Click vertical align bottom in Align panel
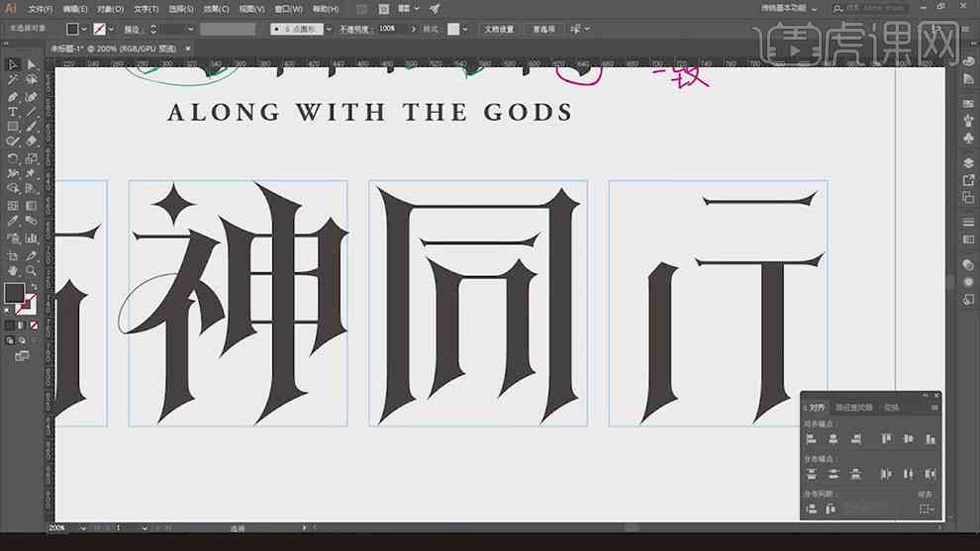Viewport: 980px width, 551px height. point(931,439)
